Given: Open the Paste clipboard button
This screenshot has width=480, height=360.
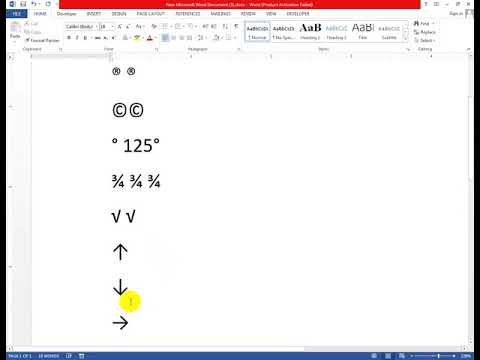Looking at the screenshot, I should [15, 31].
